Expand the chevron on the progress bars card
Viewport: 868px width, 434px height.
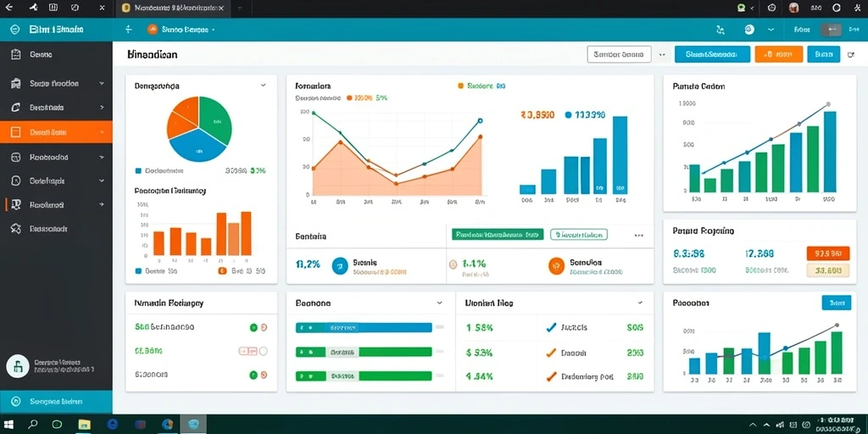[440, 303]
